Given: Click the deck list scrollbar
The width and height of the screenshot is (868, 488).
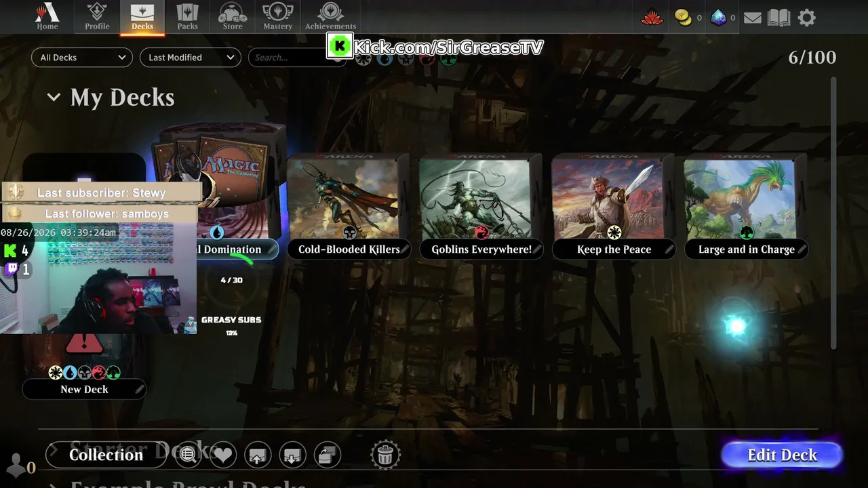Looking at the screenshot, I should tap(833, 213).
